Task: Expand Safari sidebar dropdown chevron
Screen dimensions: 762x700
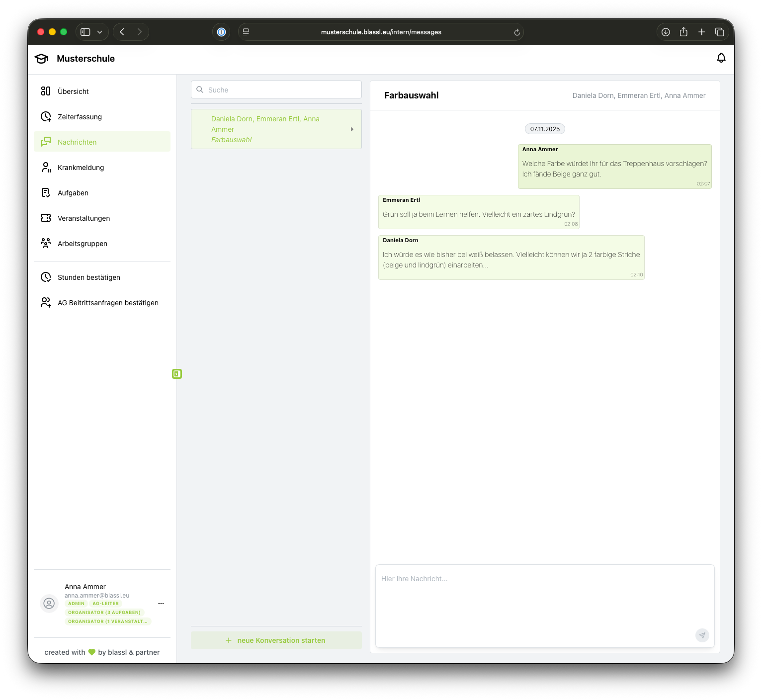Action: click(100, 32)
